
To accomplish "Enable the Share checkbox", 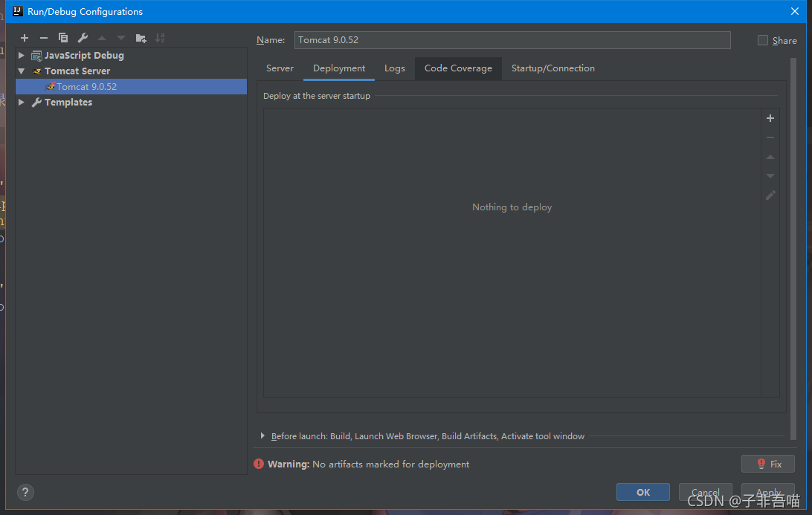I will click(x=762, y=40).
